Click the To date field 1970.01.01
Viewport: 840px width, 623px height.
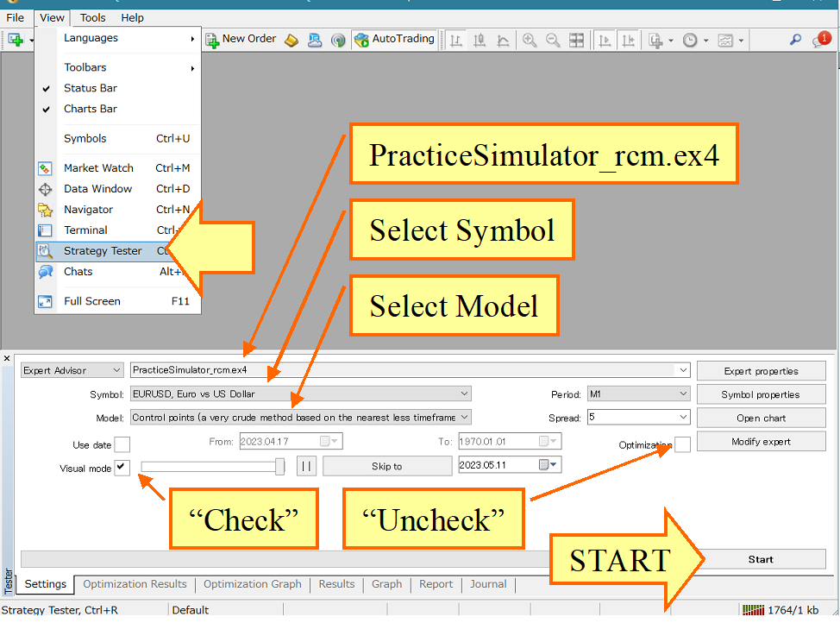click(x=510, y=441)
